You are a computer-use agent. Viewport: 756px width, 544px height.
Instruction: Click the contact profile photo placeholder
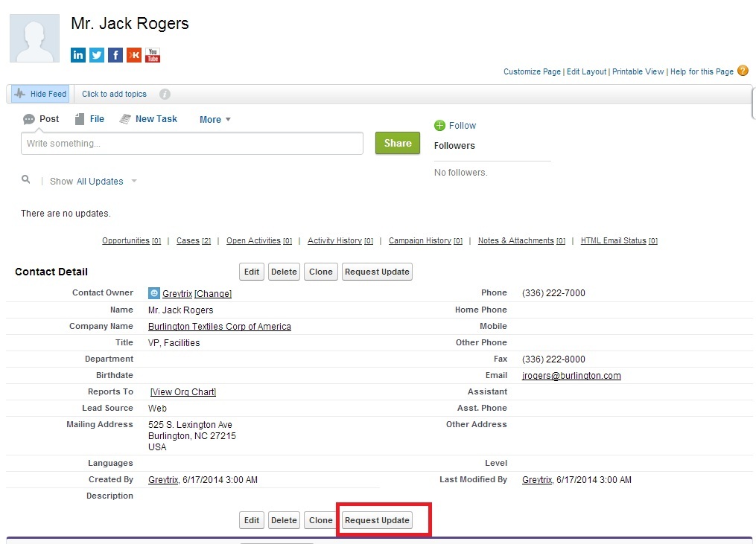coord(35,38)
